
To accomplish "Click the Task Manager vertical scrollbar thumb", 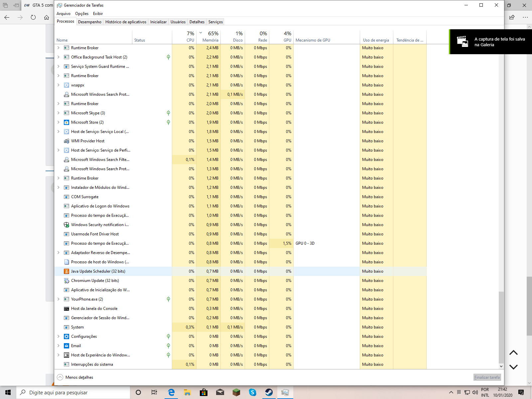I will click(501, 328).
